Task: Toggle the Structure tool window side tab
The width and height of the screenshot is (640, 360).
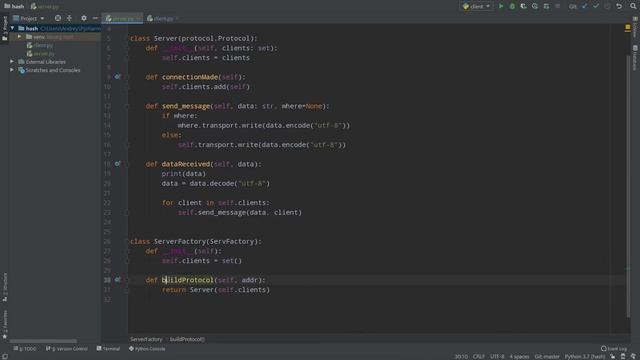Action: [x=5, y=287]
